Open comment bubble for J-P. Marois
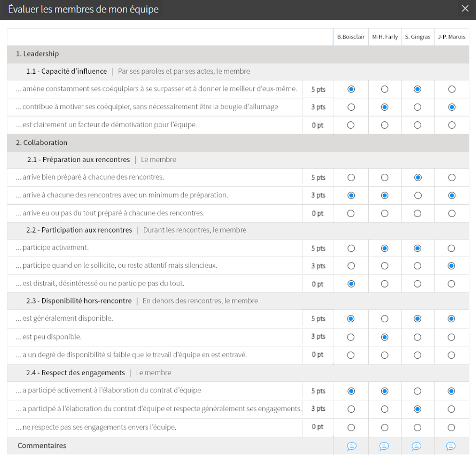This screenshot has height=458, width=476. 451,446
